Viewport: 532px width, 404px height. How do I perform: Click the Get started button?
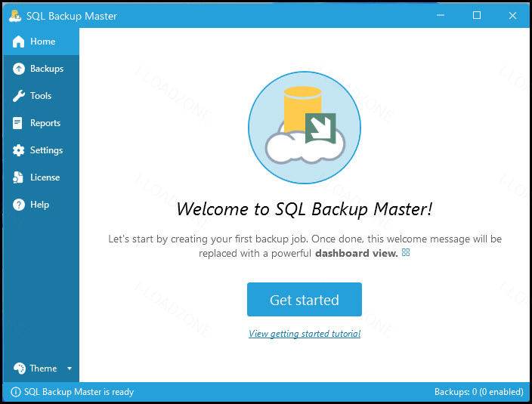click(x=305, y=300)
